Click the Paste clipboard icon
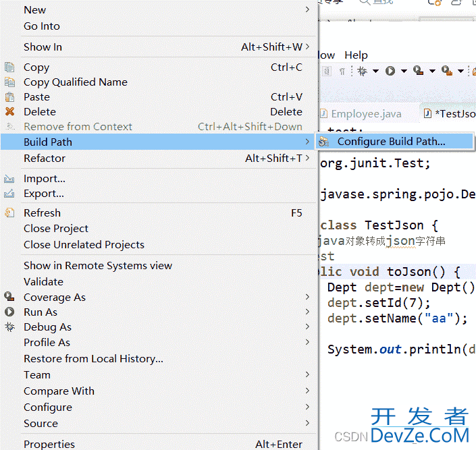This screenshot has width=476, height=450. 9,96
